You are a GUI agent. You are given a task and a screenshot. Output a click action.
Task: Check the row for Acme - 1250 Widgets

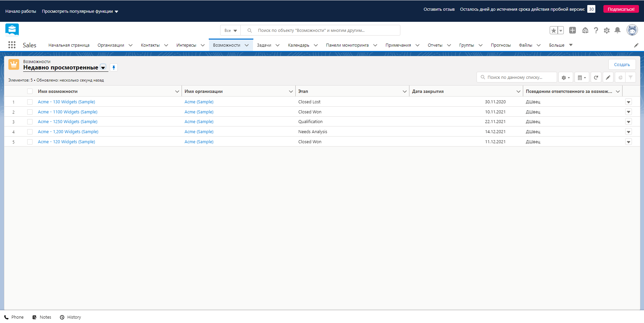[30, 122]
